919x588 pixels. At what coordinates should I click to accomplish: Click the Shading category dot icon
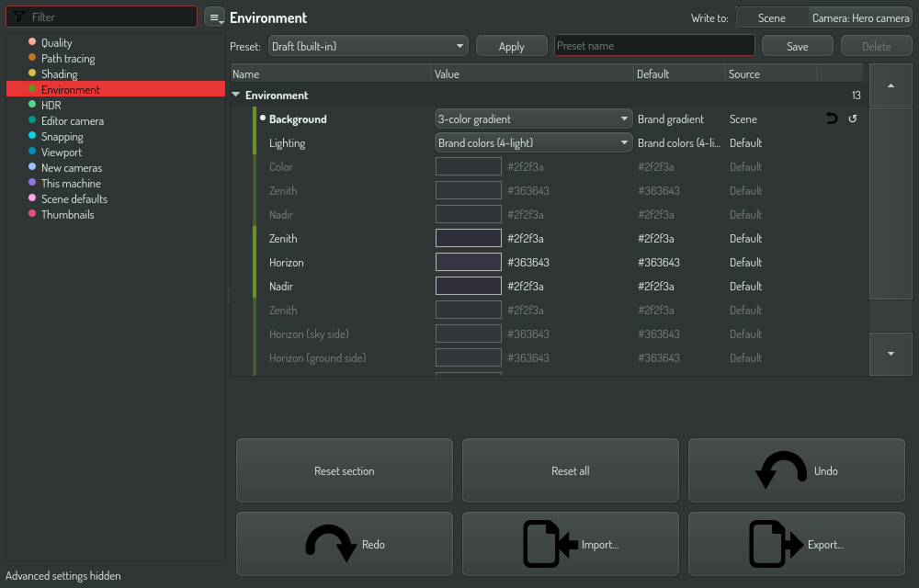click(x=32, y=73)
